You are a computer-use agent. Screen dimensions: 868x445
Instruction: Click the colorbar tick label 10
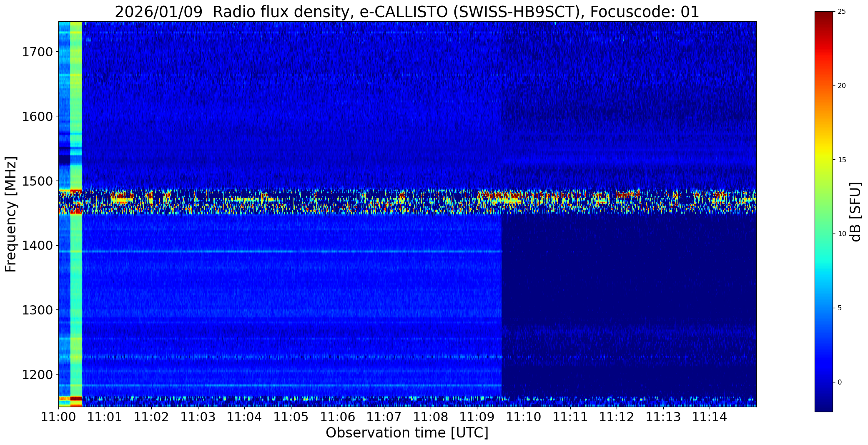coord(842,234)
